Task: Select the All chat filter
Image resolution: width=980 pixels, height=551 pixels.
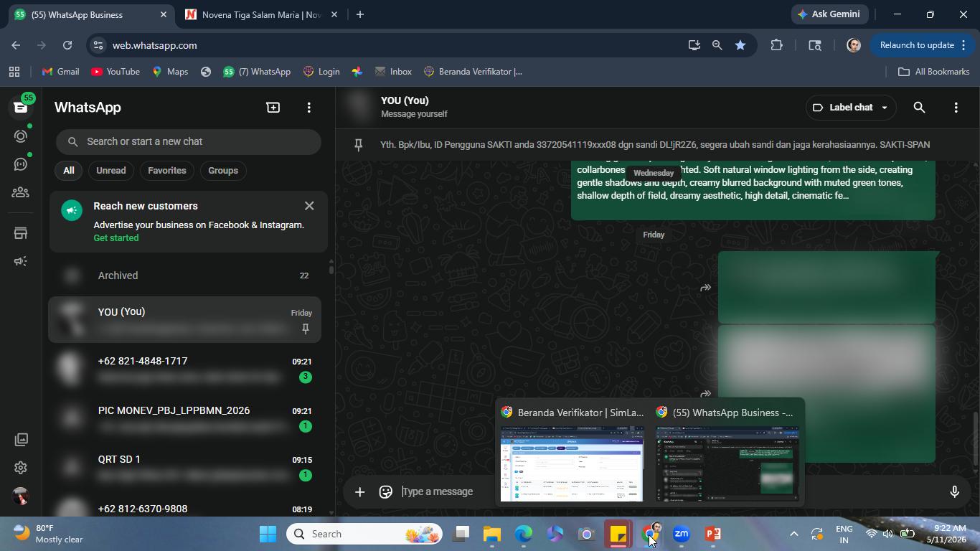Action: tap(68, 171)
